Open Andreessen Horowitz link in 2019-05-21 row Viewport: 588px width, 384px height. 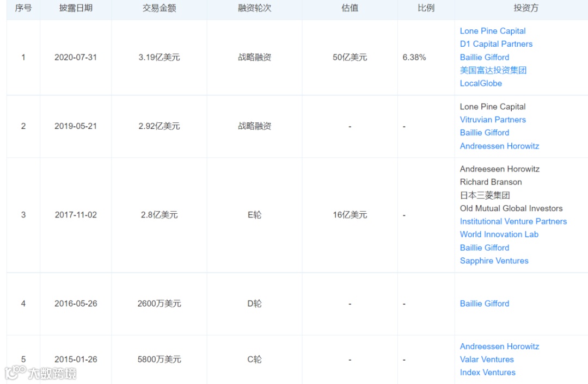click(x=499, y=146)
